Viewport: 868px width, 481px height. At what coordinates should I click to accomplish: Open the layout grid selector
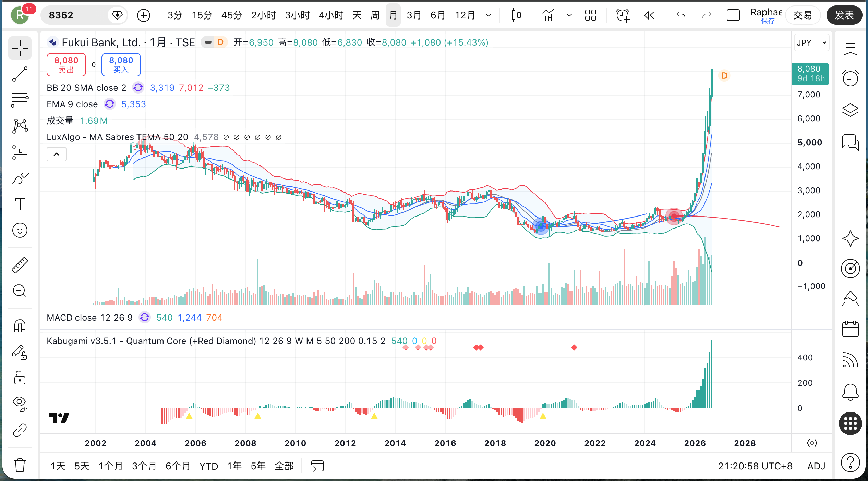click(x=590, y=15)
